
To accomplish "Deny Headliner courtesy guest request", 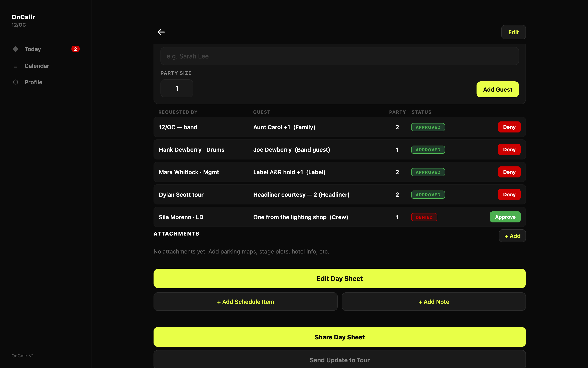I will [x=509, y=194].
